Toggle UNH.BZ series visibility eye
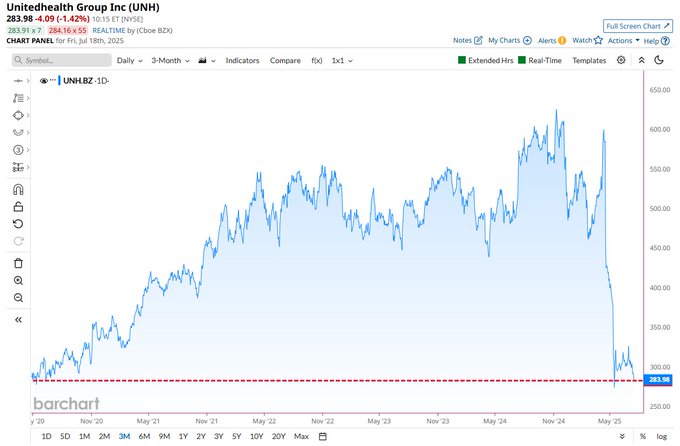The width and height of the screenshot is (680, 446). coord(43,81)
